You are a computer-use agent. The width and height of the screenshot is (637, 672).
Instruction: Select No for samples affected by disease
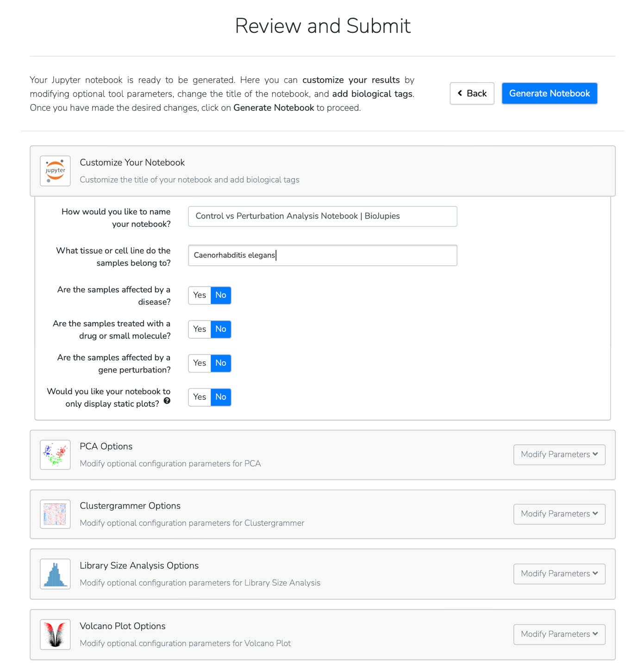coord(221,295)
